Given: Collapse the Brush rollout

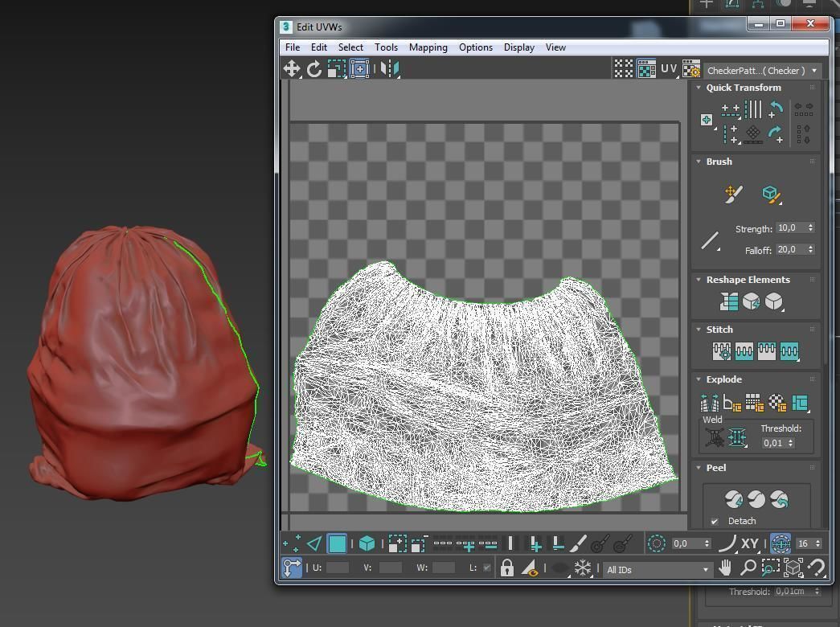Looking at the screenshot, I should point(699,162).
